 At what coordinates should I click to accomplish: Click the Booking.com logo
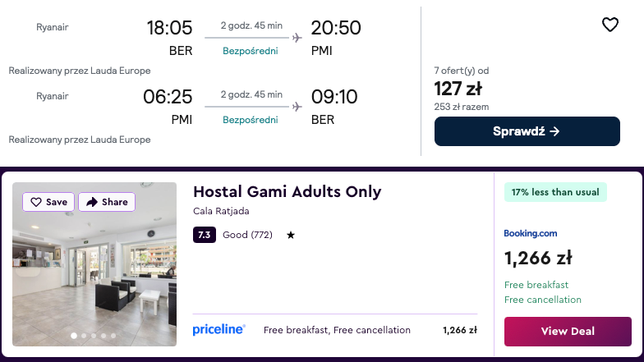click(x=530, y=234)
